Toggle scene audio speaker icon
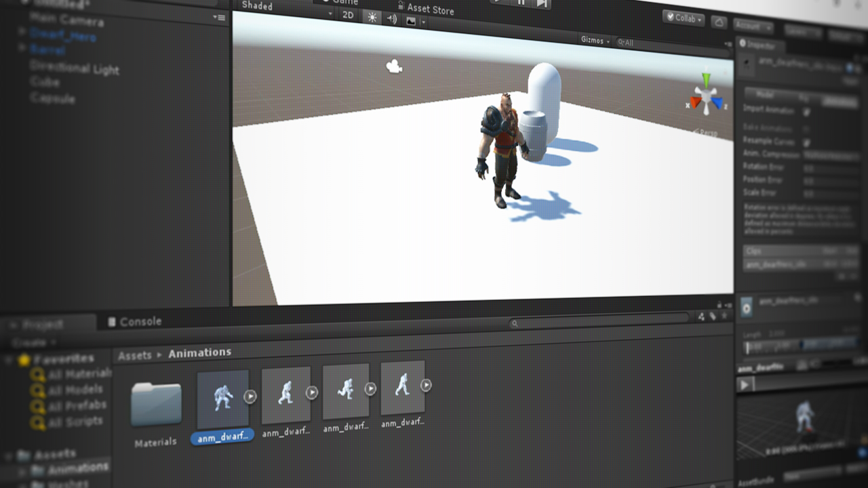The width and height of the screenshot is (868, 488). pyautogui.click(x=392, y=19)
